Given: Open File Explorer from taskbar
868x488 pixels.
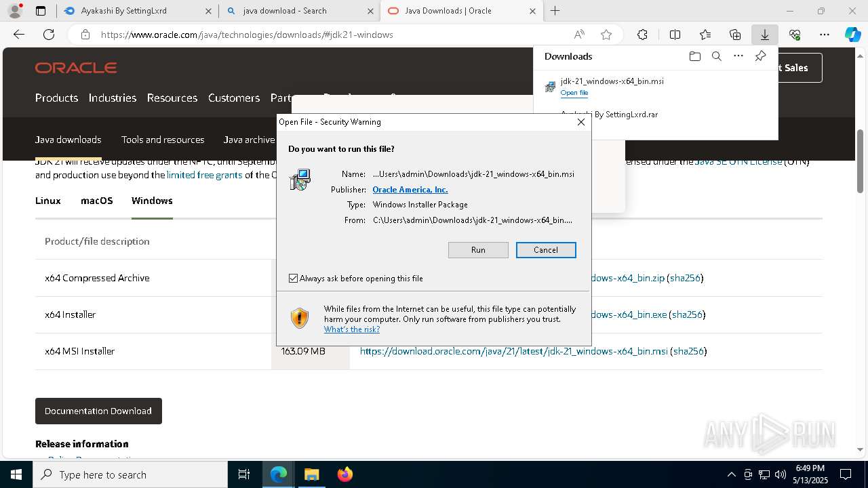Looking at the screenshot, I should [311, 474].
